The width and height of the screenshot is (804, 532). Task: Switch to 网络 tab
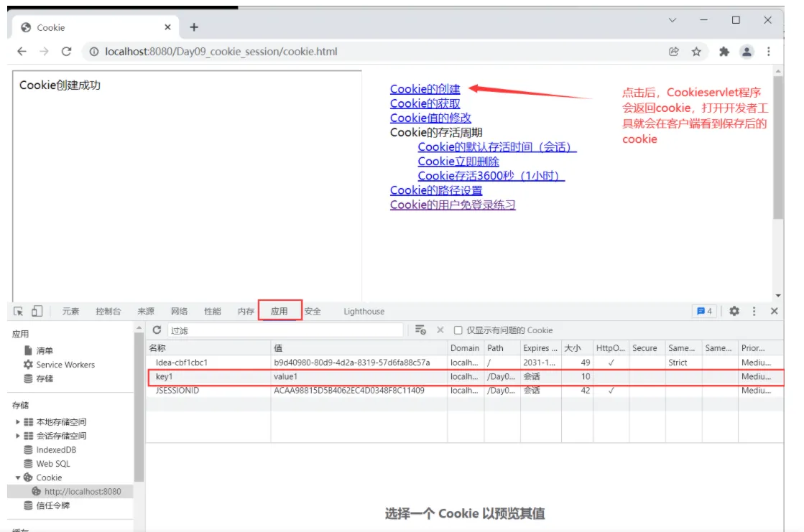pos(179,311)
